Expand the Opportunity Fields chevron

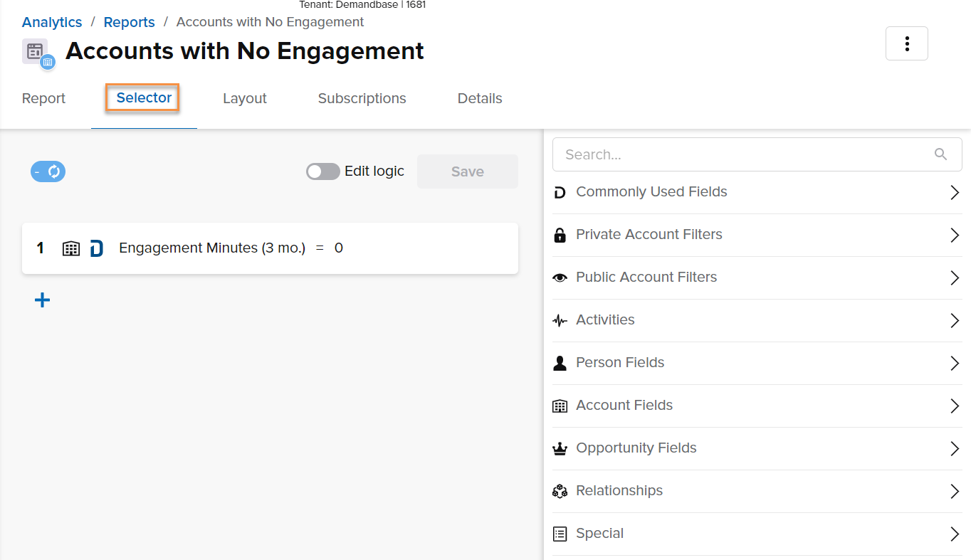click(955, 448)
